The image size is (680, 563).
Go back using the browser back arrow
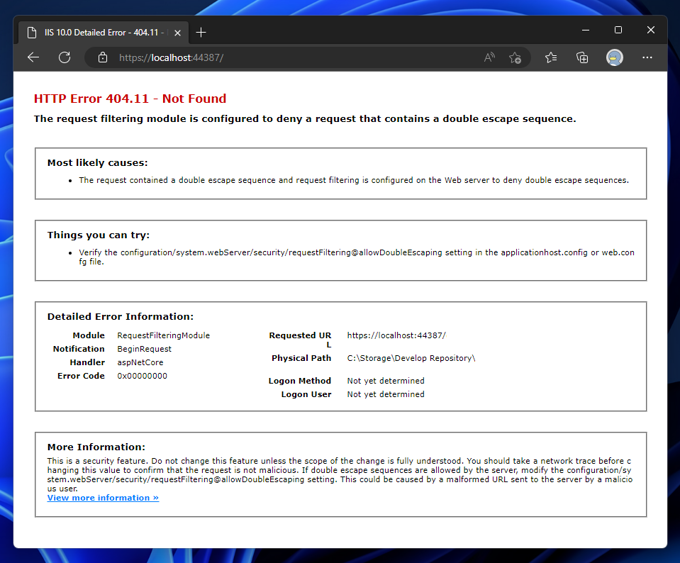pyautogui.click(x=33, y=57)
